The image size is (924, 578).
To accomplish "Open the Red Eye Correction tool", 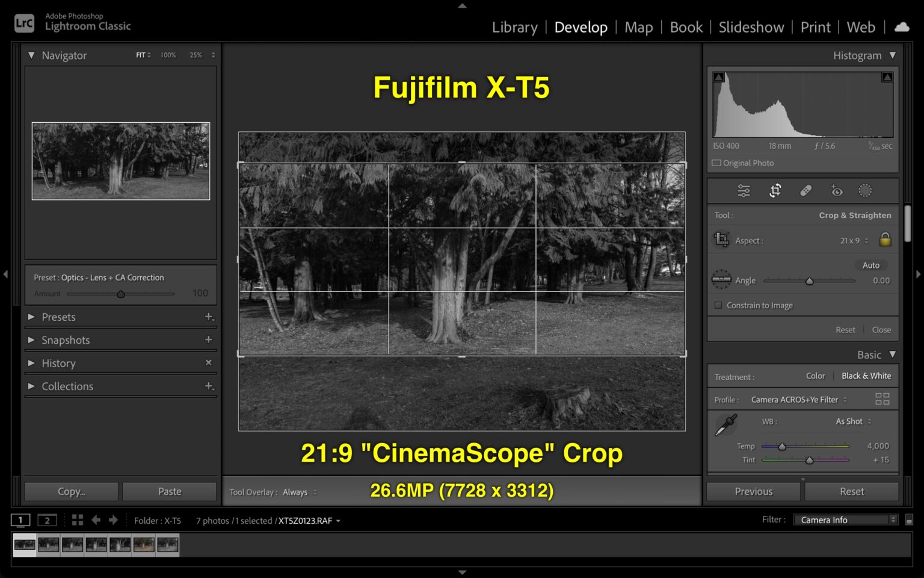I will click(x=836, y=190).
